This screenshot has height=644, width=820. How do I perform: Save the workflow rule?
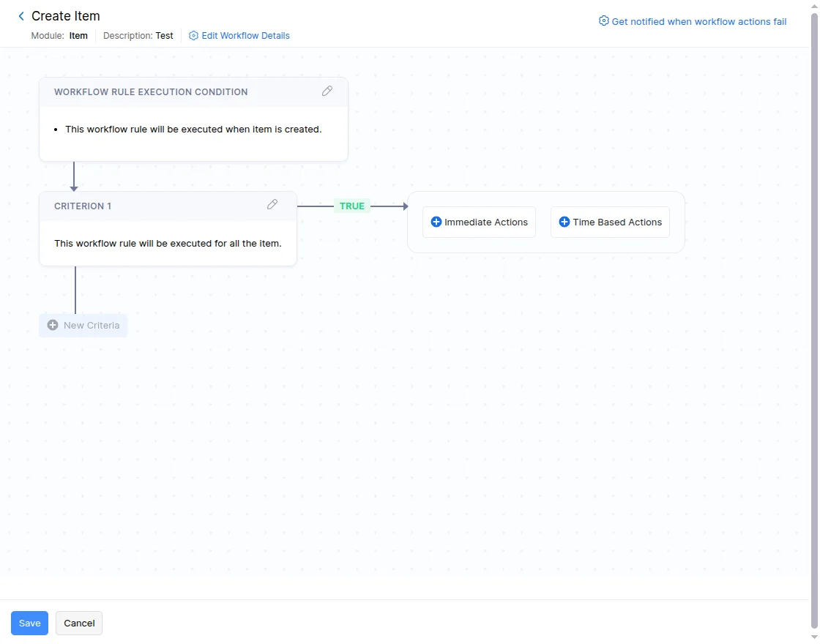[x=30, y=623]
